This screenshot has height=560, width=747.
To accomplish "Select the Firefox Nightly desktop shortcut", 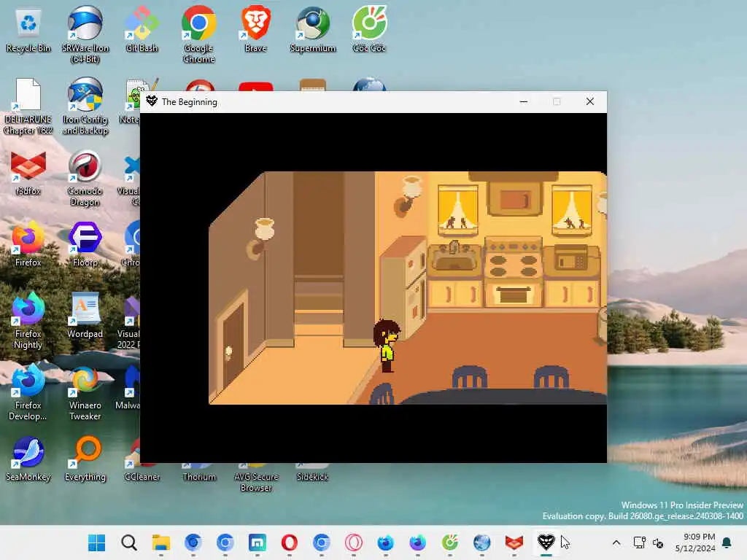I will click(28, 322).
